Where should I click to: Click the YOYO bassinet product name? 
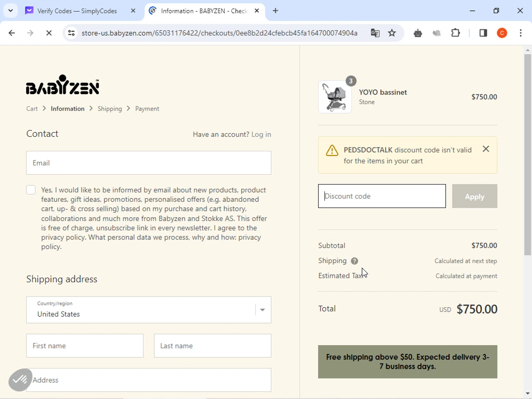coord(383,92)
